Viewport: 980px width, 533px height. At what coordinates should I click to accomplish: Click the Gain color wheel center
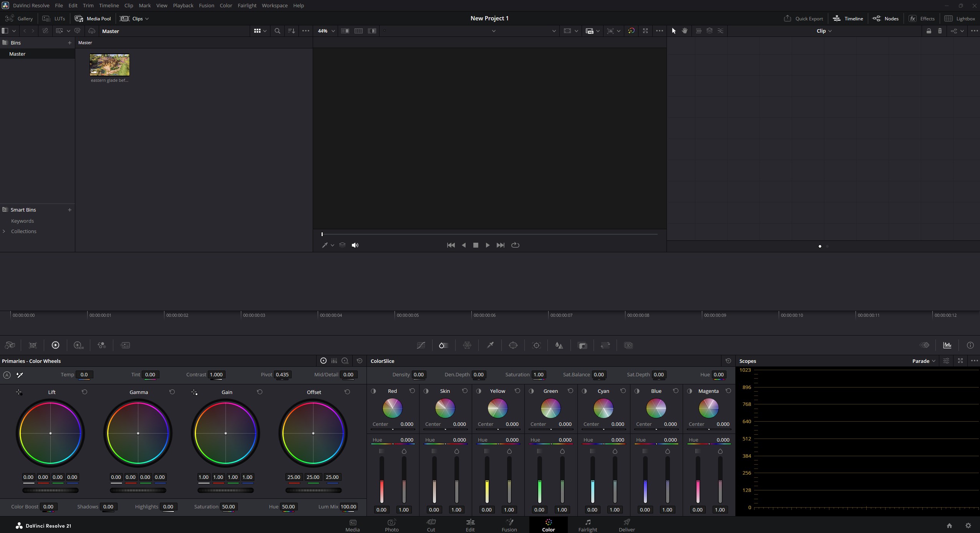pos(226,434)
